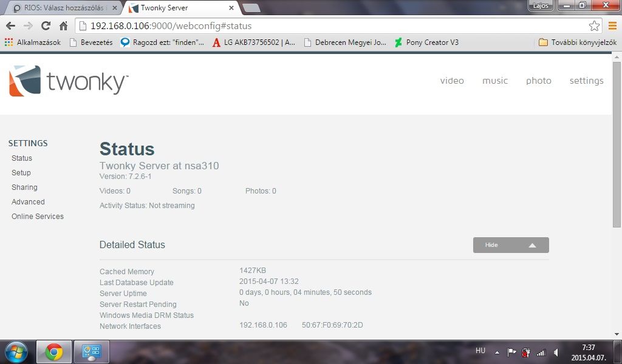Close the Twonky Server tab
The height and width of the screenshot is (364, 622).
pyautogui.click(x=231, y=8)
